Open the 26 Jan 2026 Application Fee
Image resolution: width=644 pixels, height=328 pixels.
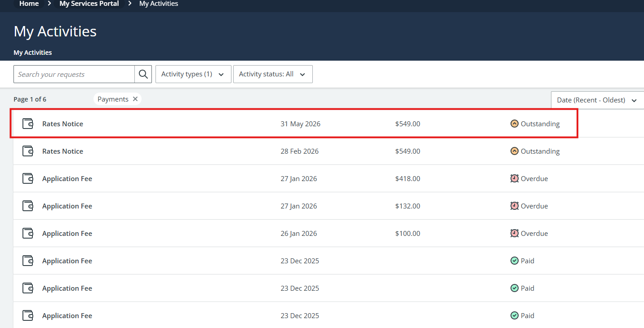[67, 233]
